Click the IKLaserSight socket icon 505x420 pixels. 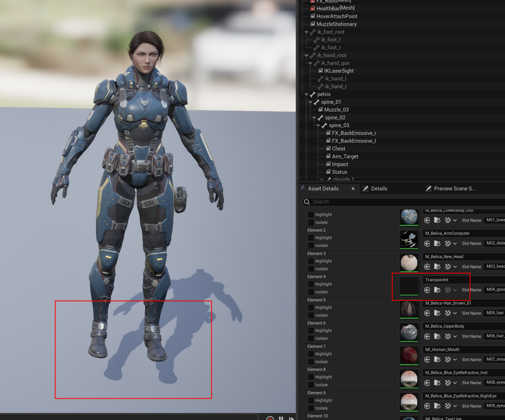321,71
